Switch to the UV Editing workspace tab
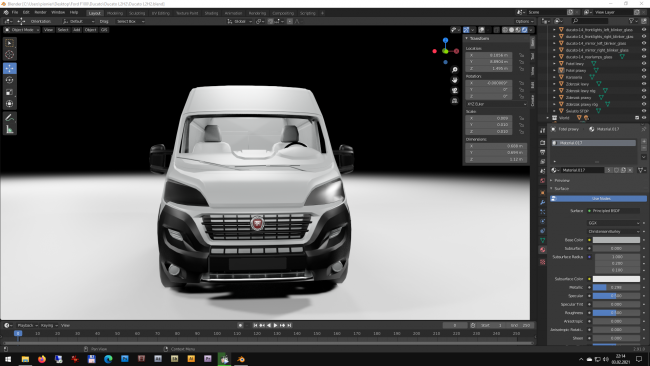The image size is (650, 366). tap(160, 13)
